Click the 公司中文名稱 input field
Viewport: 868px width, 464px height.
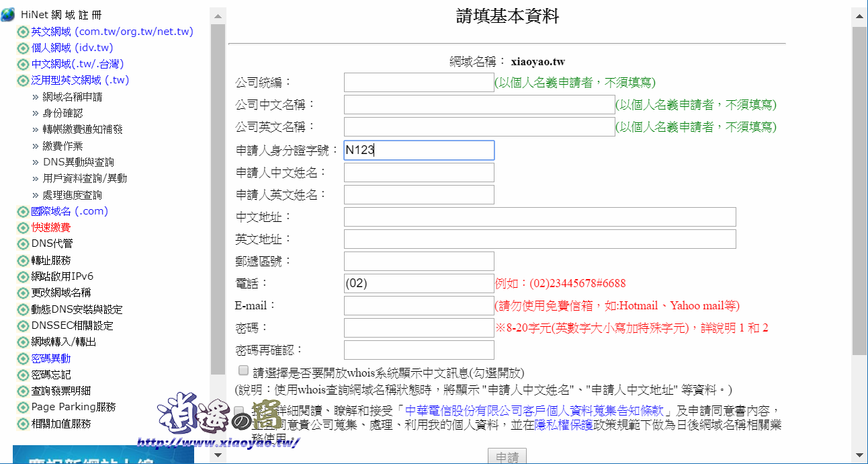[x=480, y=105]
